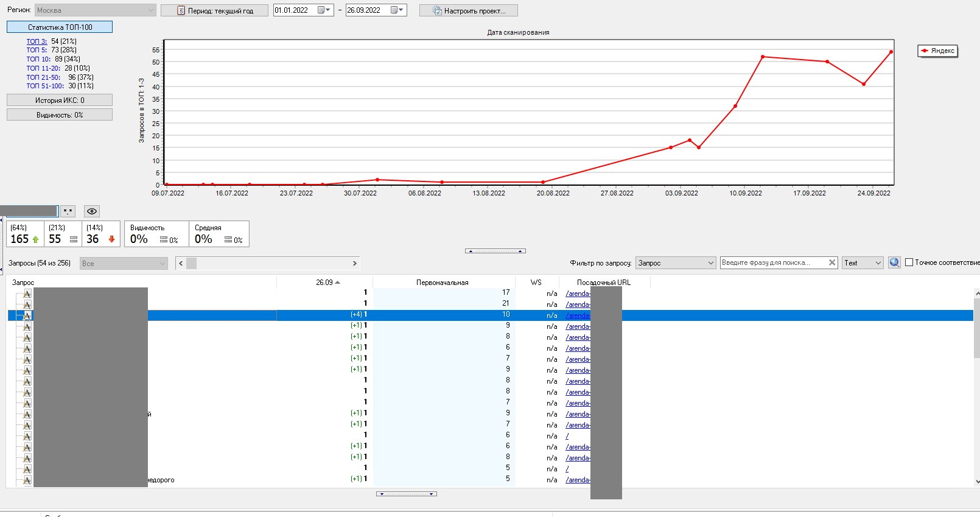Click the table vertical scrollbar up arrow
The image size is (980, 517).
(x=976, y=294)
